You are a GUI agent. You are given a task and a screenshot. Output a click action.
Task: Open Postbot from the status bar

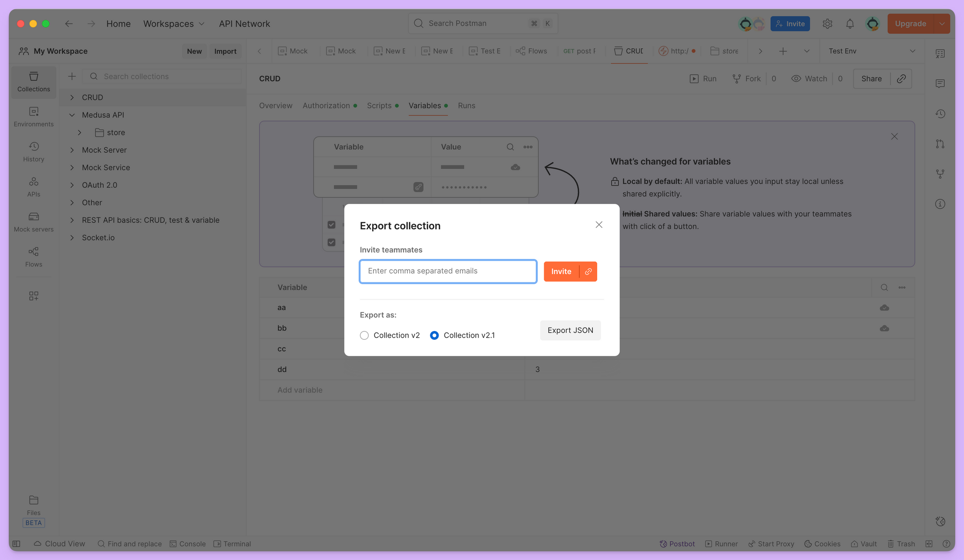pyautogui.click(x=677, y=544)
